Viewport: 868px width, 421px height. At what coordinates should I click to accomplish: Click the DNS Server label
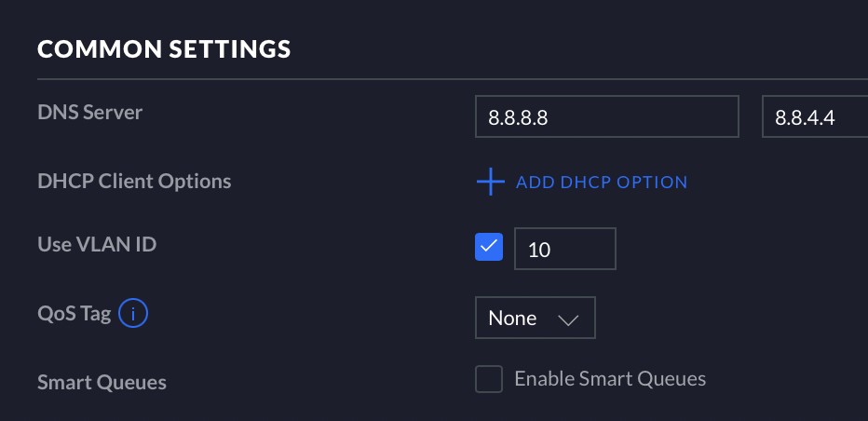[89, 112]
